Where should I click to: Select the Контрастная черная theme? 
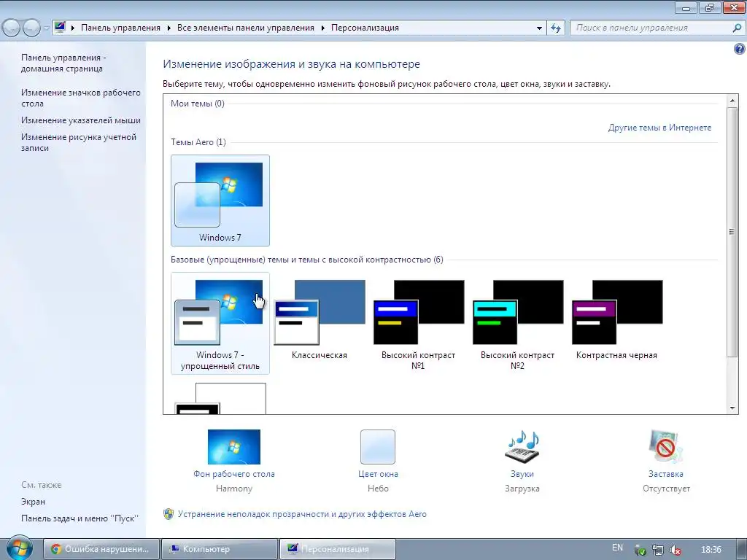click(x=617, y=318)
